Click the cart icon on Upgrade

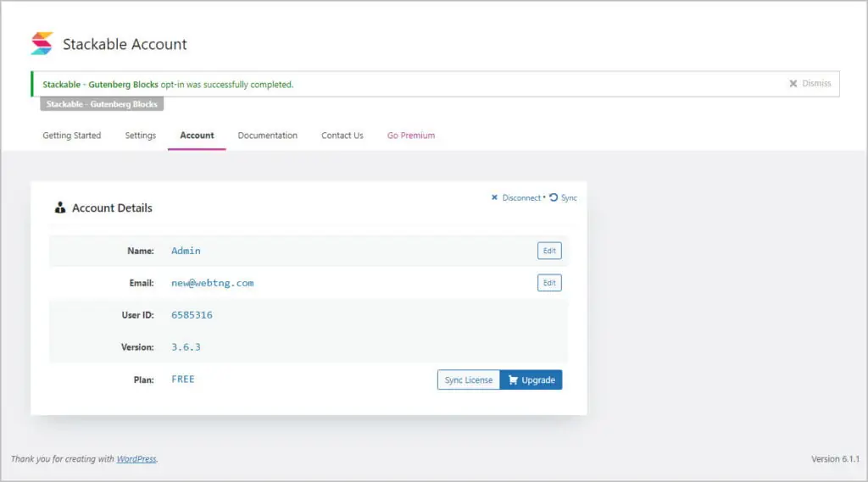point(513,380)
